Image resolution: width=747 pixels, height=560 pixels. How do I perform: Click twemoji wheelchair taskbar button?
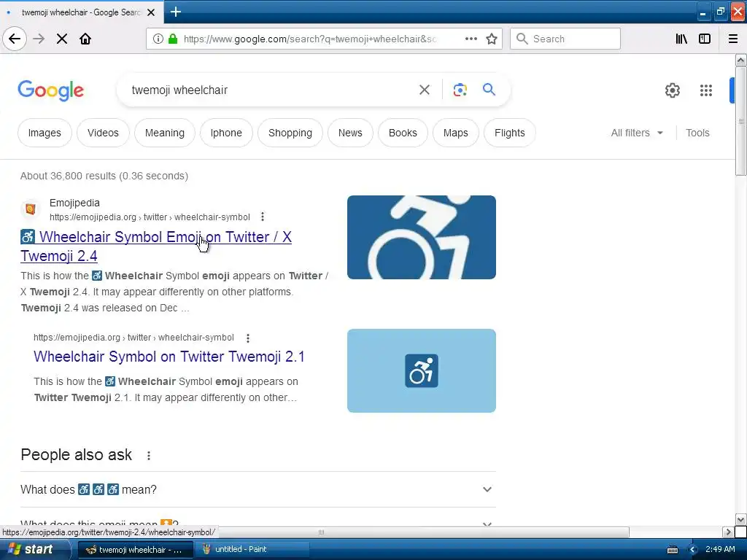(x=135, y=549)
